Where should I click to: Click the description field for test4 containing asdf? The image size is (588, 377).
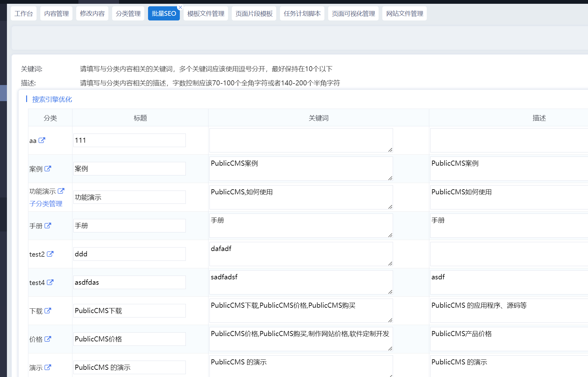(508, 282)
